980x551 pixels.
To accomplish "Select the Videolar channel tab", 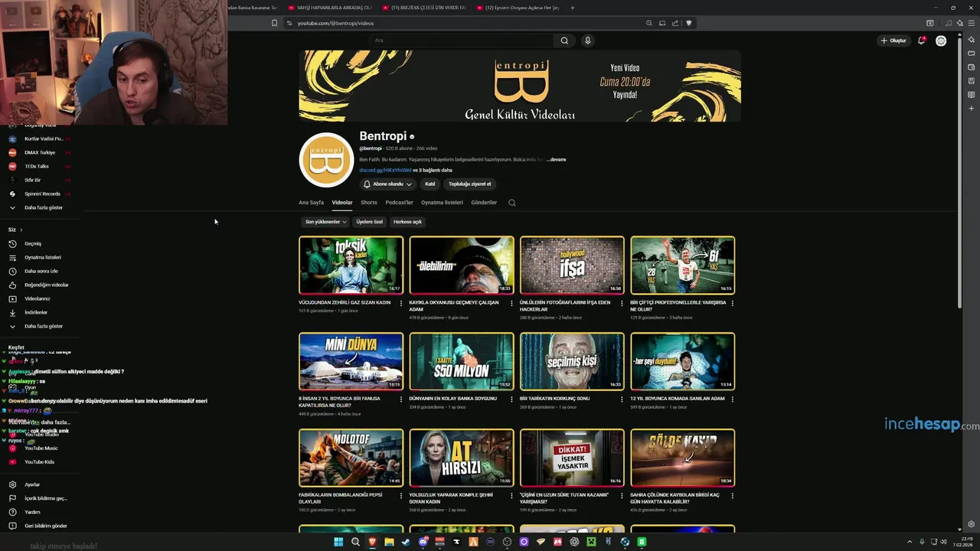I will (x=342, y=203).
